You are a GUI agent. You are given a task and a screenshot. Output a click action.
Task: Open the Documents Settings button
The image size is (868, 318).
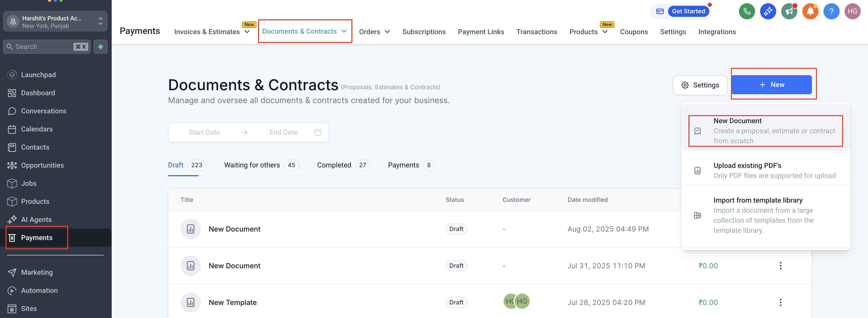700,85
